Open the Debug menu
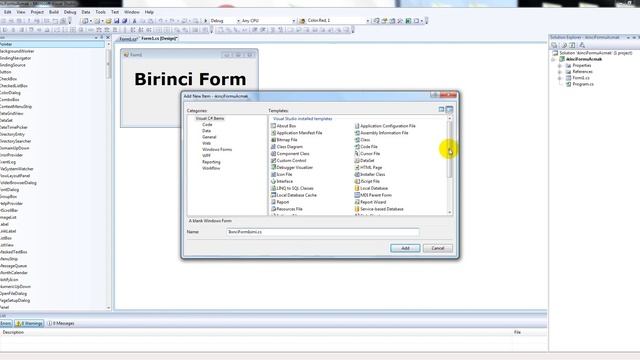 point(70,12)
